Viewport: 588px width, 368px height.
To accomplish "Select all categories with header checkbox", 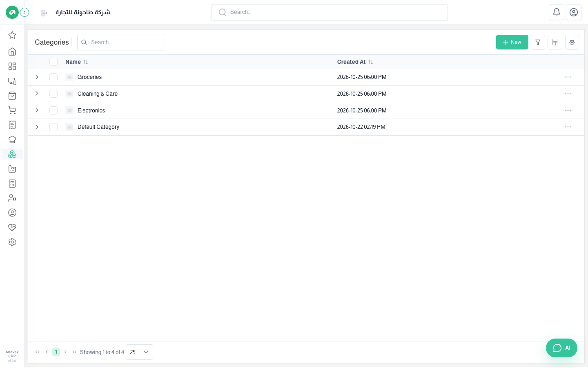I will 53,62.
